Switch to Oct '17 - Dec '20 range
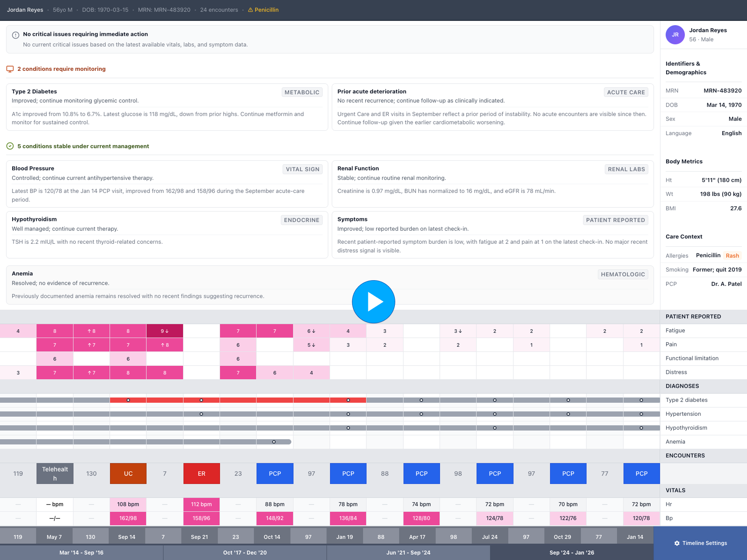The width and height of the screenshot is (747, 560). click(x=245, y=553)
